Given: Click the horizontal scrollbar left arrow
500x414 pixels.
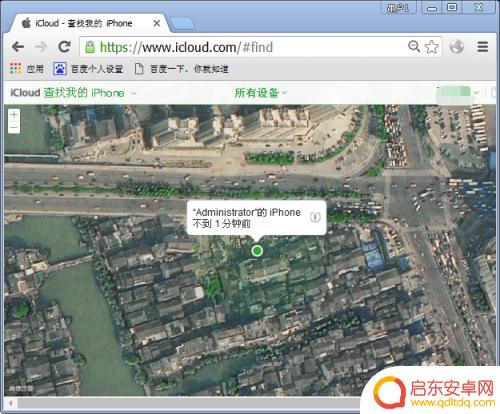Looking at the screenshot, I should point(11,403).
